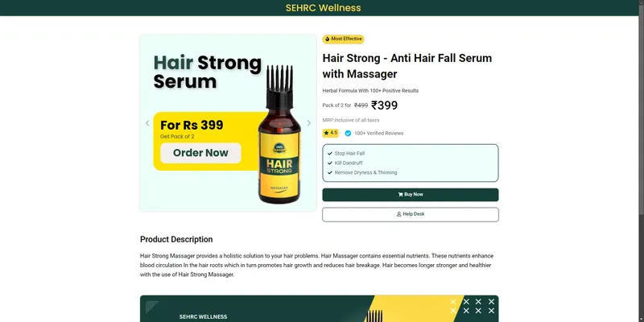Click the Buy Now button
Image resolution: width=644 pixels, height=322 pixels.
(x=411, y=195)
